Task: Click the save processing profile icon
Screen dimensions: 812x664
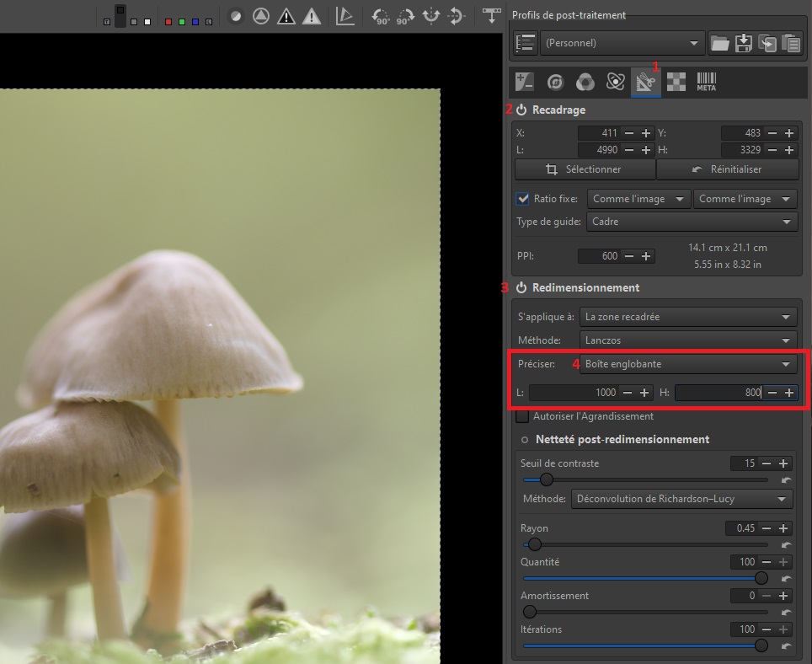Action: pos(743,42)
